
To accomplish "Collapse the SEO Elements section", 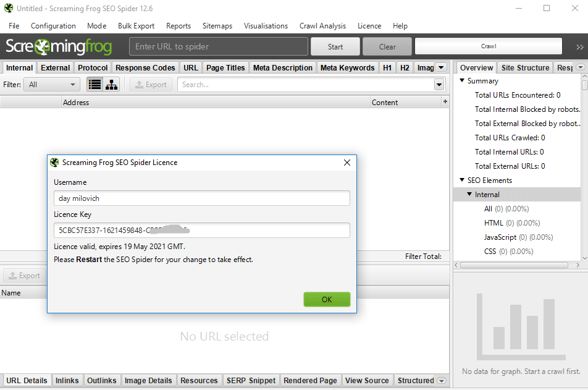I will [462, 180].
